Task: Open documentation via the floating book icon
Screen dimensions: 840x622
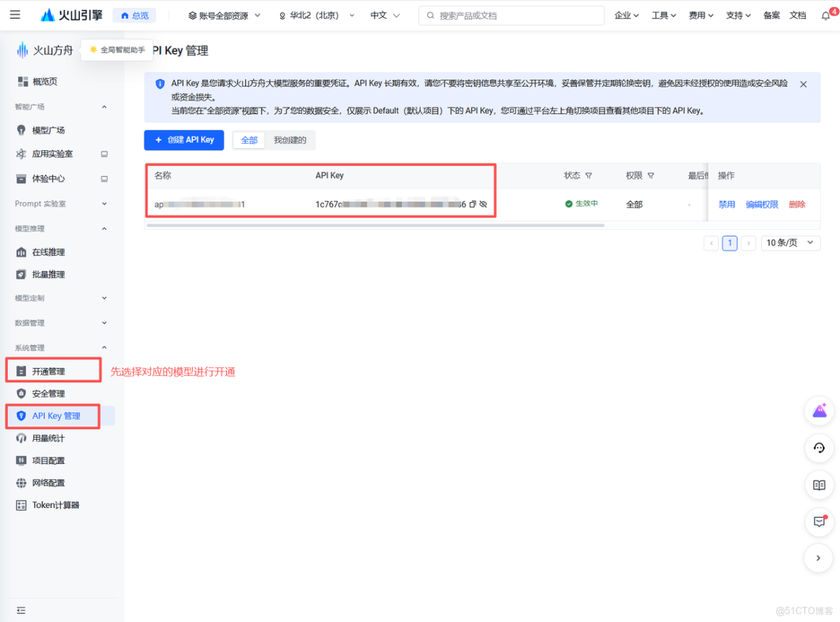Action: point(819,485)
